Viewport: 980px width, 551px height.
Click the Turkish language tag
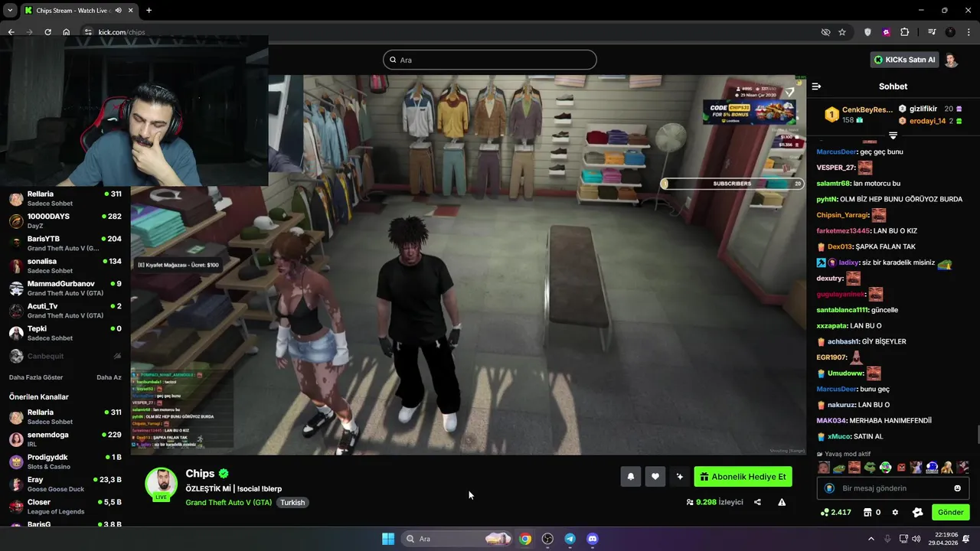(x=292, y=503)
